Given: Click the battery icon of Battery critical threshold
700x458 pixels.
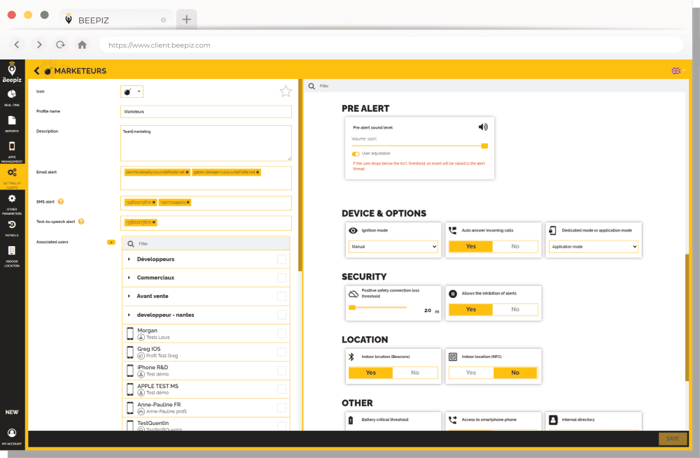Looking at the screenshot, I should click(351, 420).
